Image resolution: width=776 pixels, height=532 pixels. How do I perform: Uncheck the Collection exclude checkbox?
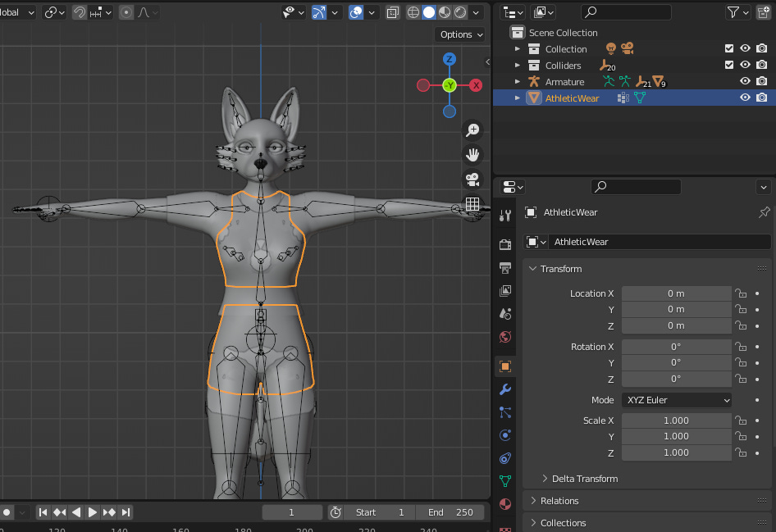(729, 48)
